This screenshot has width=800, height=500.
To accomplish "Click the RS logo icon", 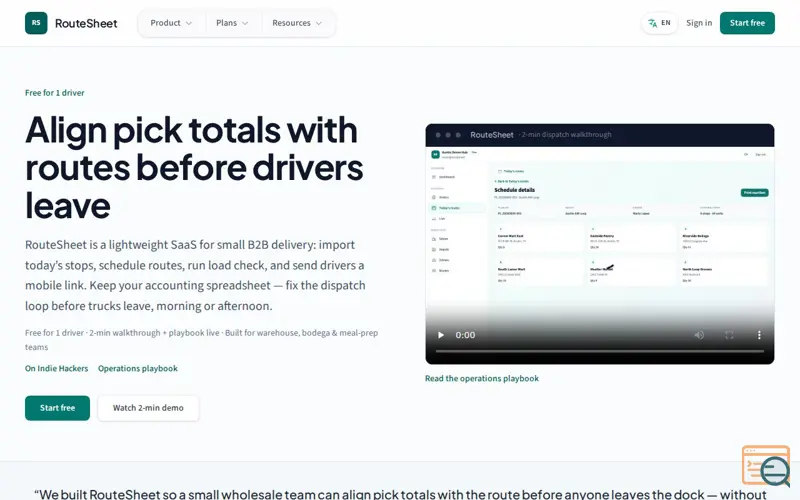I will point(36,23).
